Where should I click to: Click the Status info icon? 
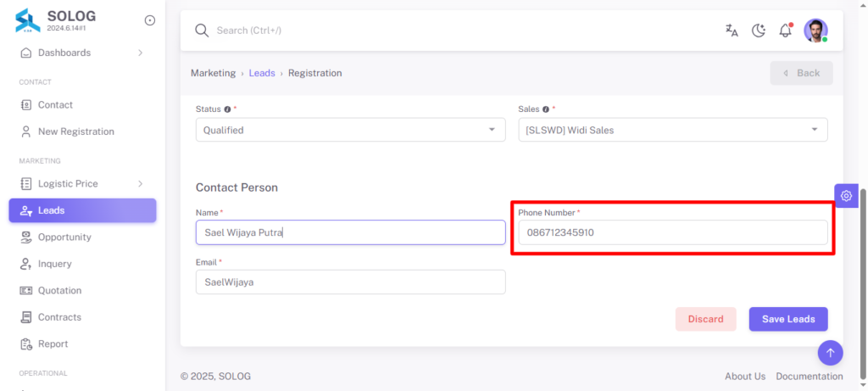click(x=227, y=109)
